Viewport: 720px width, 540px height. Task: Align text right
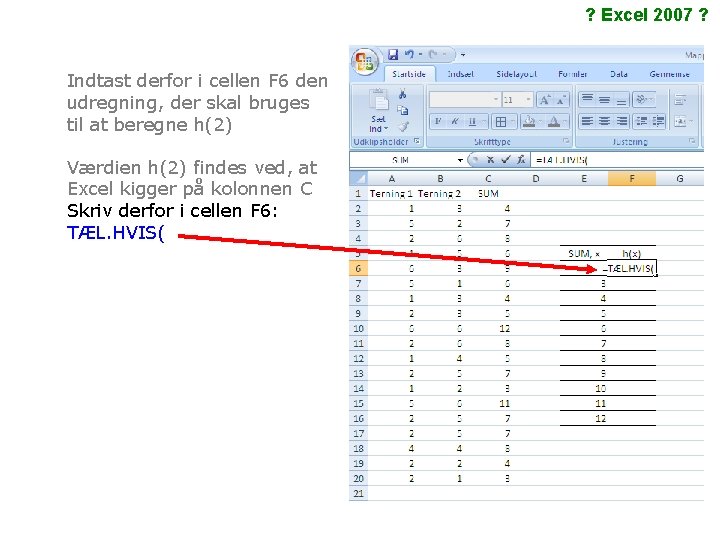621,121
